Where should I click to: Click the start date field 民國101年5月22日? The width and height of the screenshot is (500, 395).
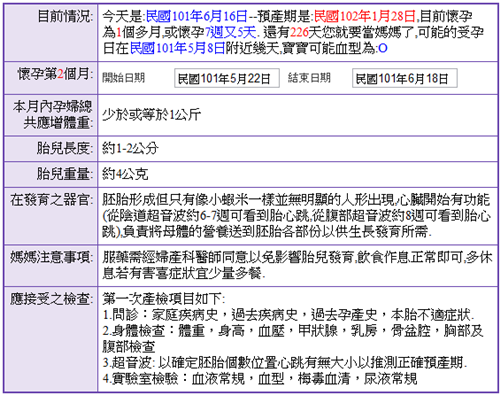coord(227,78)
